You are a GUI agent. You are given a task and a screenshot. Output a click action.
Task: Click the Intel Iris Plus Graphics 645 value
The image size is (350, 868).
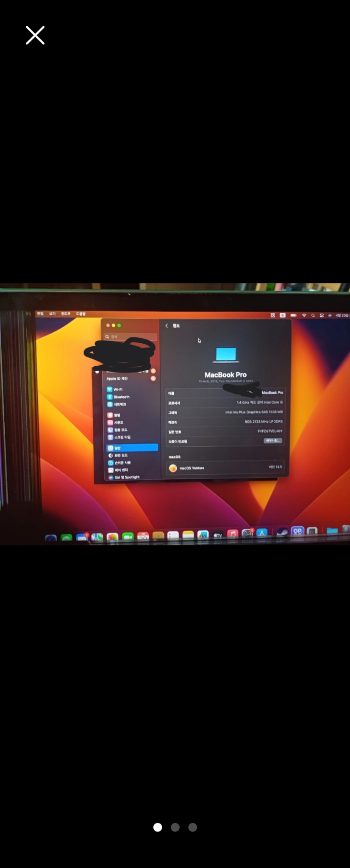[x=254, y=412]
